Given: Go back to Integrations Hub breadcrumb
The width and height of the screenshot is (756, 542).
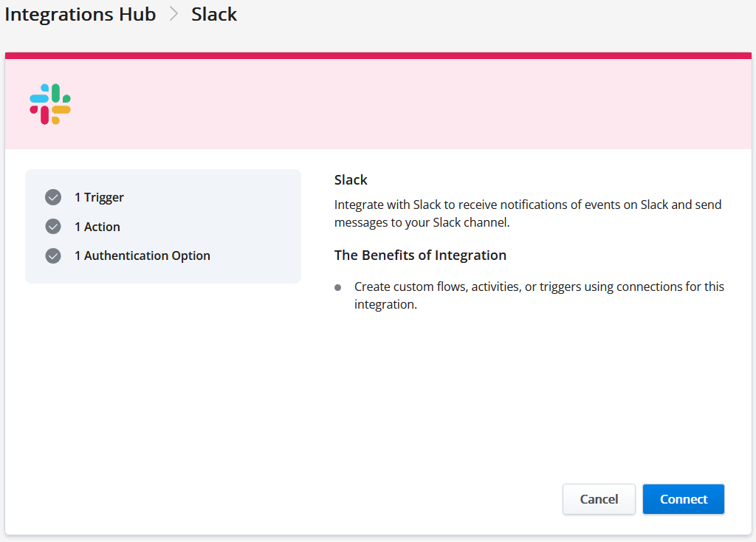Looking at the screenshot, I should (80, 14).
